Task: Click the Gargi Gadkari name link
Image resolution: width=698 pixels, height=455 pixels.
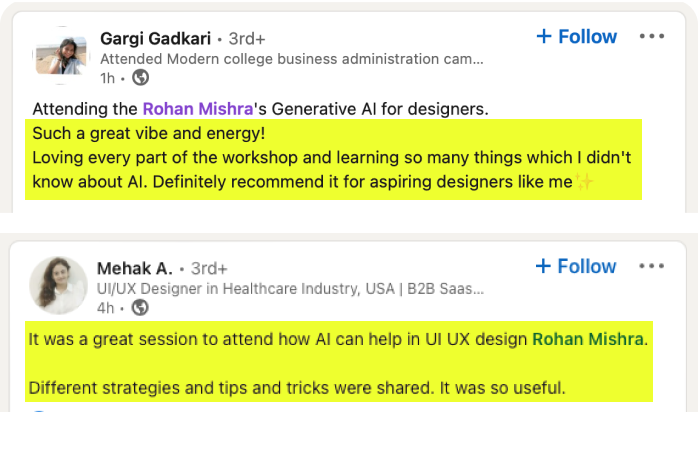Action: (155, 39)
